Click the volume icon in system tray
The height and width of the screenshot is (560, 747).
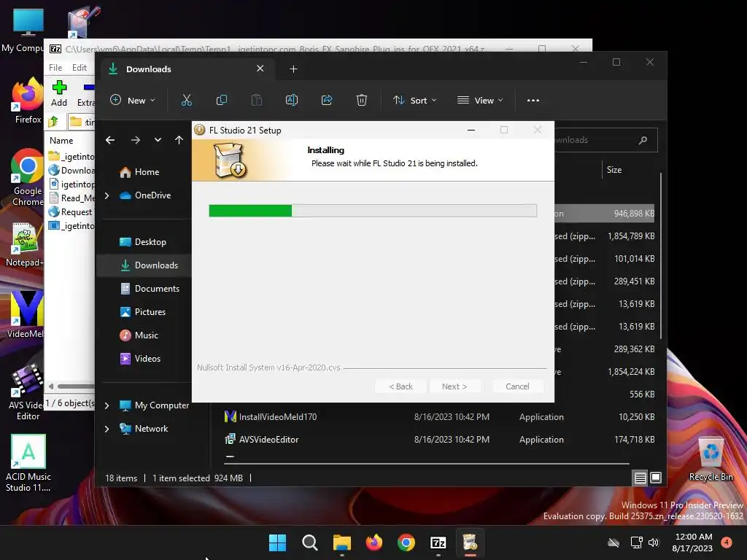[x=654, y=542]
